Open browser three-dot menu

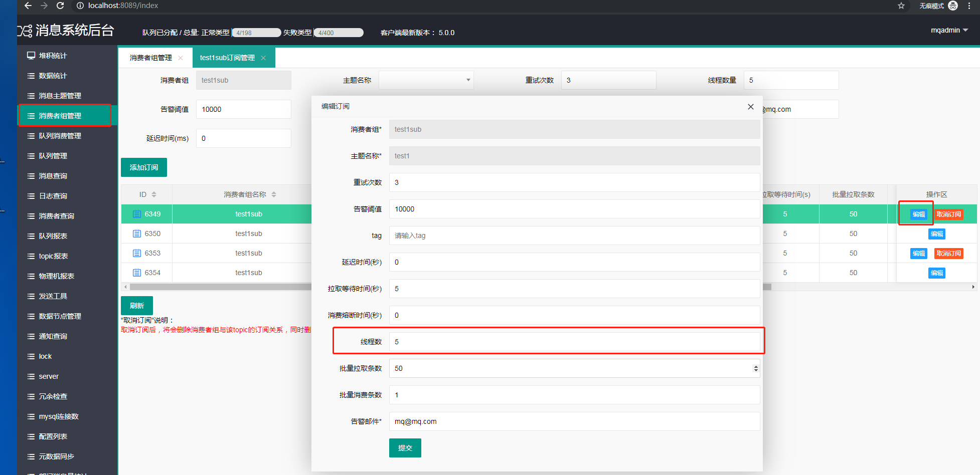[x=969, y=6]
